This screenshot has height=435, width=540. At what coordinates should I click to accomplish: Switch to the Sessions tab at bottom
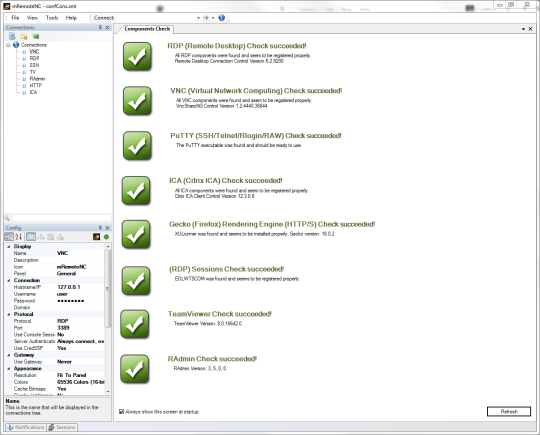(62, 427)
